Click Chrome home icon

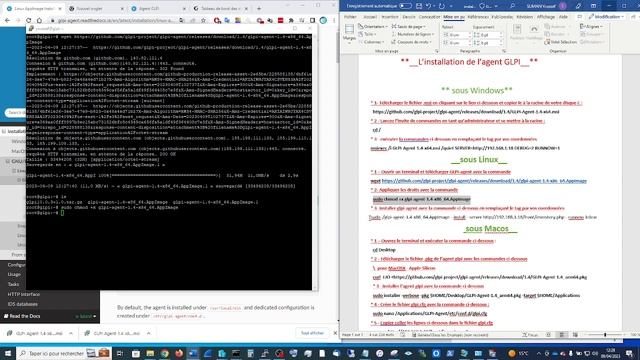(39, 20)
